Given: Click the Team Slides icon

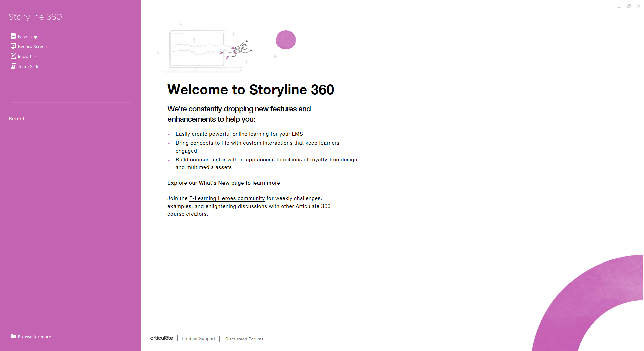Looking at the screenshot, I should pyautogui.click(x=13, y=66).
